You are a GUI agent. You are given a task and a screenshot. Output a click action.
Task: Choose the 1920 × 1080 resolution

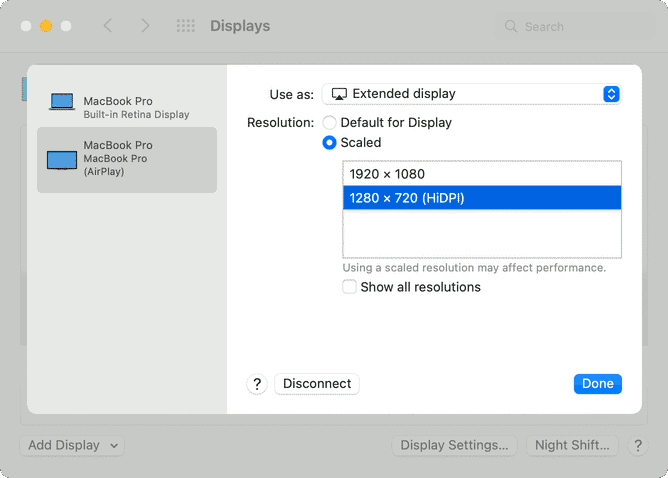[482, 174]
